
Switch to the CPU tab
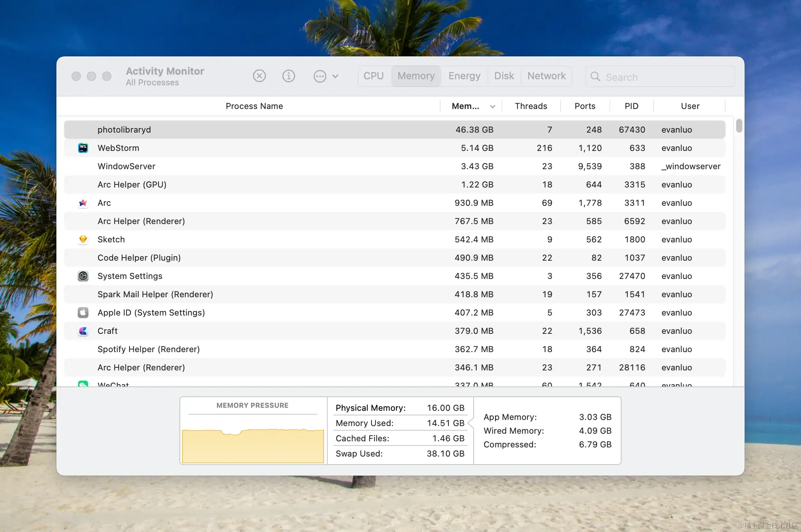(373, 76)
